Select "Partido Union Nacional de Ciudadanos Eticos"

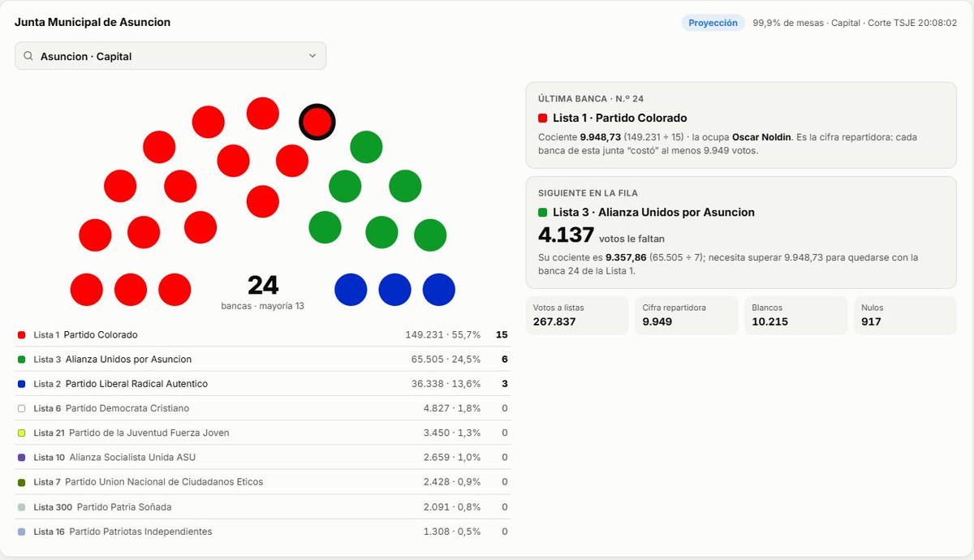tap(164, 482)
